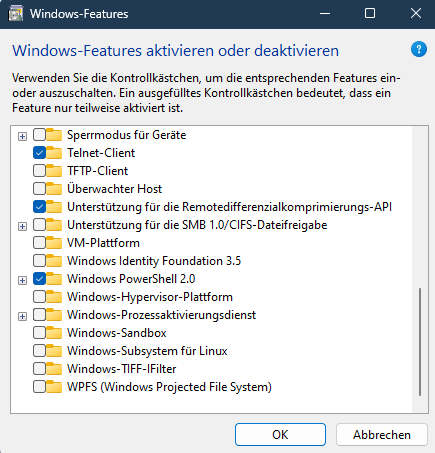Click the folder icon beside SMB 1.0/CIFS-Dateifreigabe
The width and height of the screenshot is (435, 453).
pos(54,225)
